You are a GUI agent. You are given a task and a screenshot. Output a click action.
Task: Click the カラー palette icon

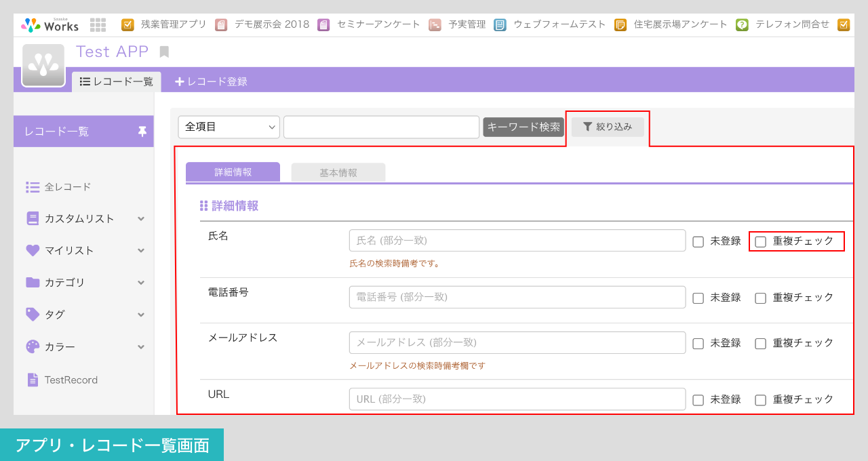(x=33, y=346)
